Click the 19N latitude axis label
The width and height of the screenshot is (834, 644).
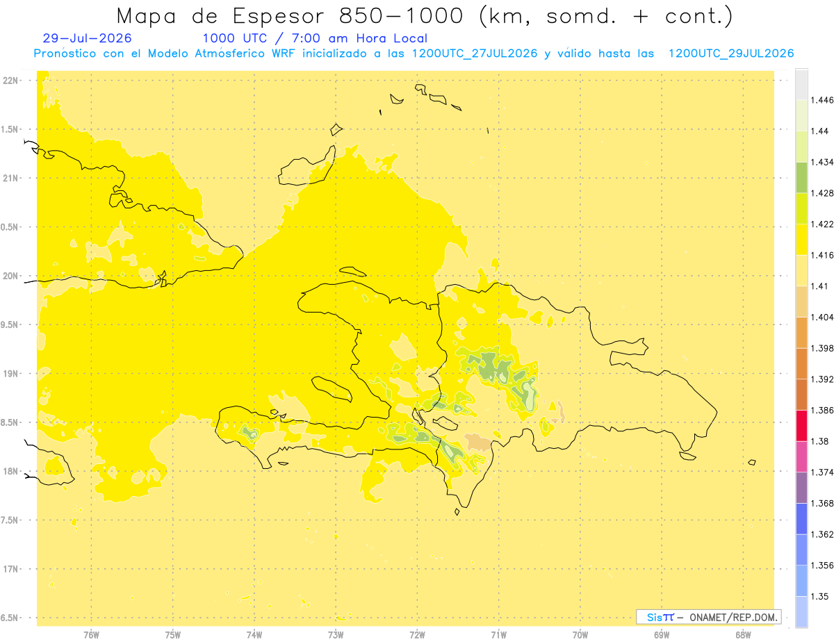tap(12, 374)
